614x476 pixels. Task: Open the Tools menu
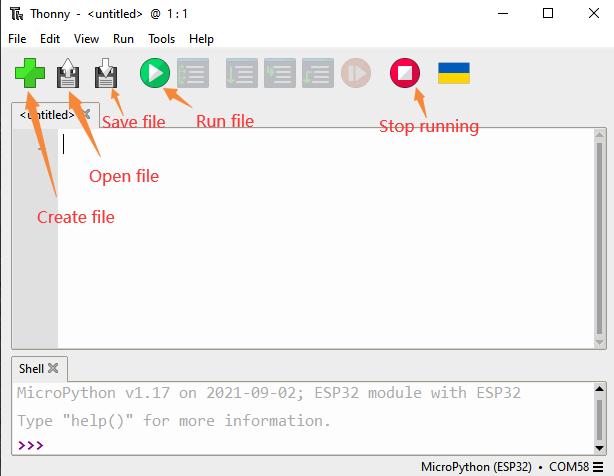pos(161,39)
